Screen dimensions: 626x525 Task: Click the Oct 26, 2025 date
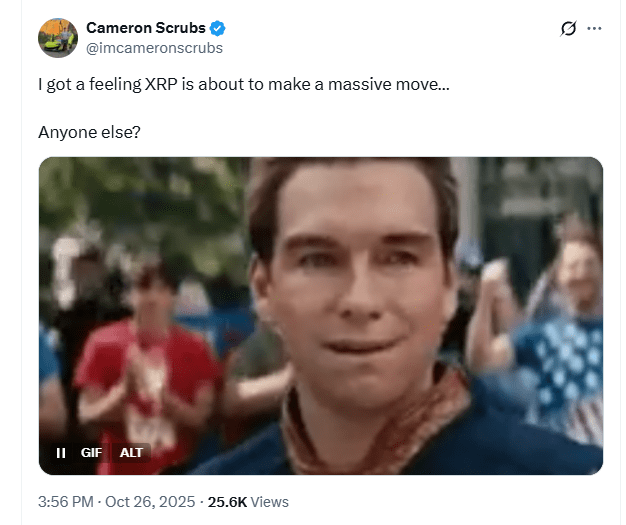[x=150, y=502]
